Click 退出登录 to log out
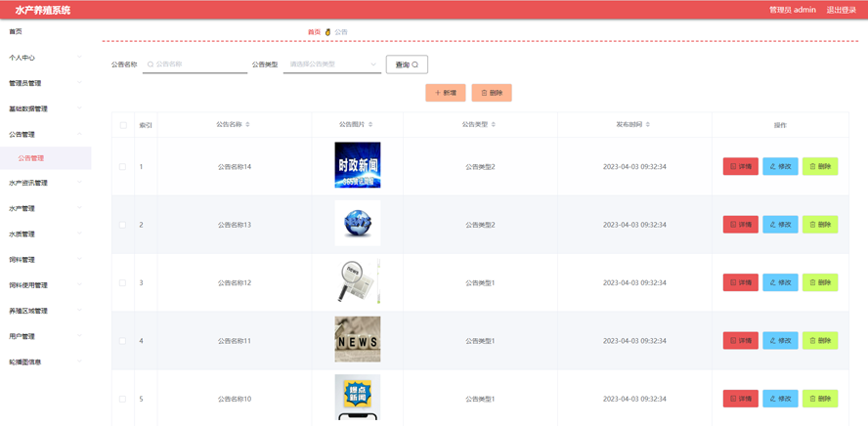The image size is (868, 426). click(x=842, y=10)
